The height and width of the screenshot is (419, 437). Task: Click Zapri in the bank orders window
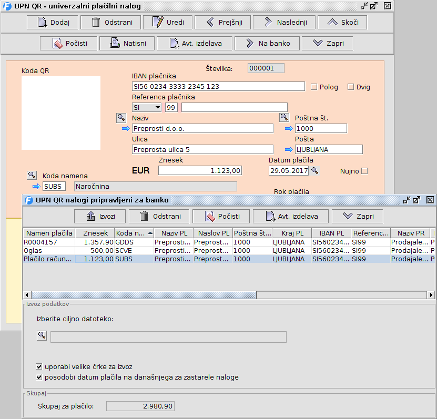357,216
